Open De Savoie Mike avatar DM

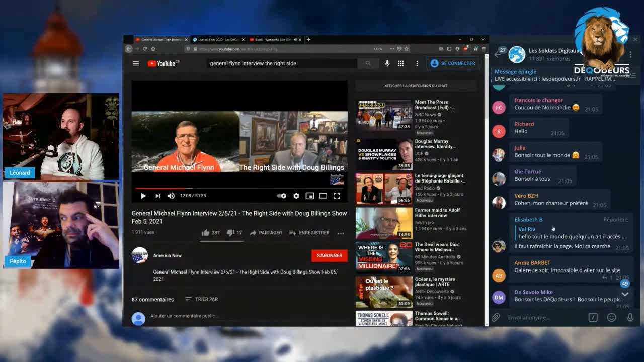coord(499,298)
